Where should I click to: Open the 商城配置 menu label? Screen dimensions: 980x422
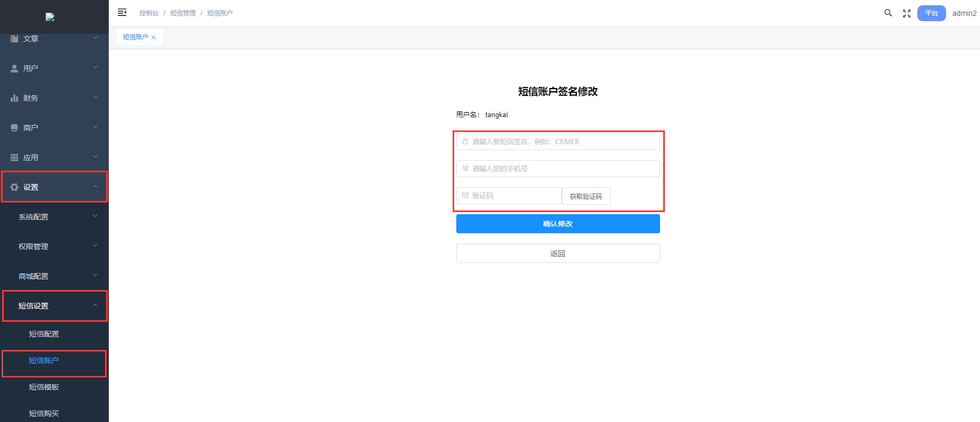33,276
